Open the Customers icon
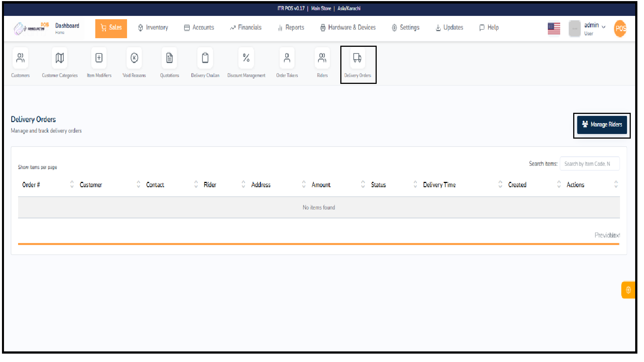Image resolution: width=644 pixels, height=362 pixels. click(20, 62)
